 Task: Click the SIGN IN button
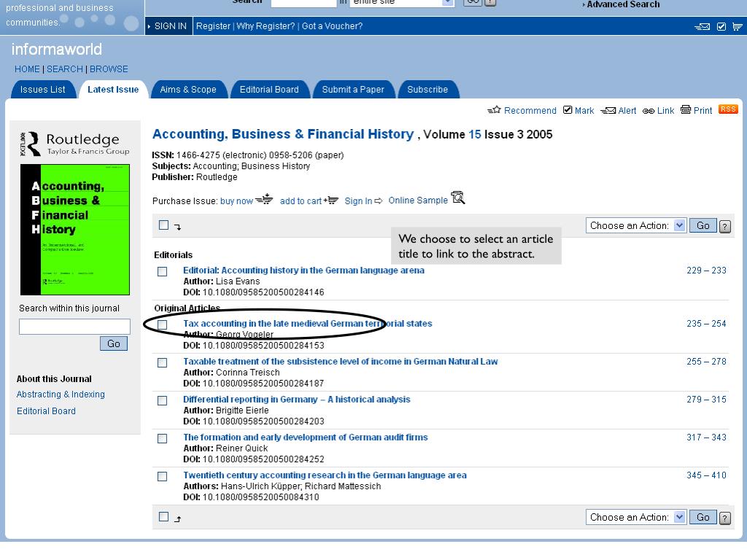tap(169, 26)
